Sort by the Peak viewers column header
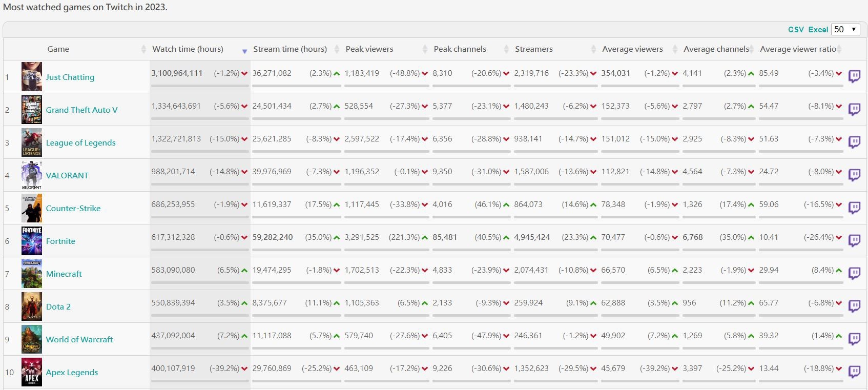 (x=369, y=49)
